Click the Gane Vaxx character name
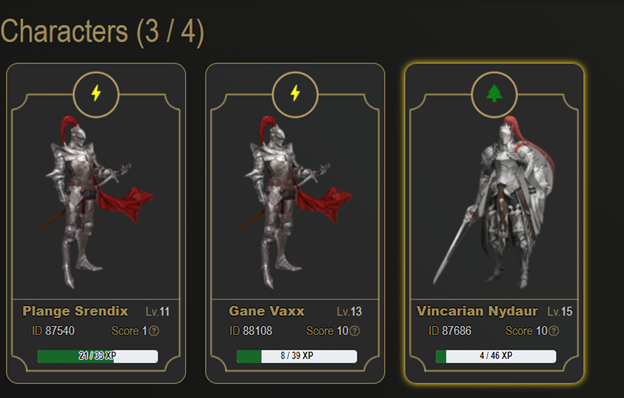Viewport: 624px width, 398px height. pyautogui.click(x=267, y=311)
